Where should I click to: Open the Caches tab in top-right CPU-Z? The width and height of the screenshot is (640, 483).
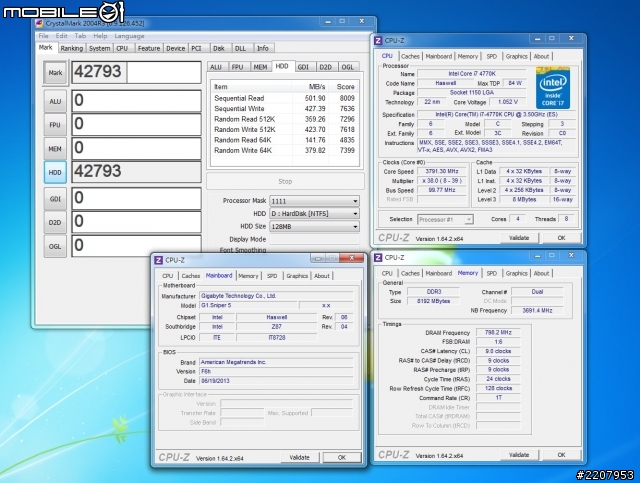tap(410, 56)
